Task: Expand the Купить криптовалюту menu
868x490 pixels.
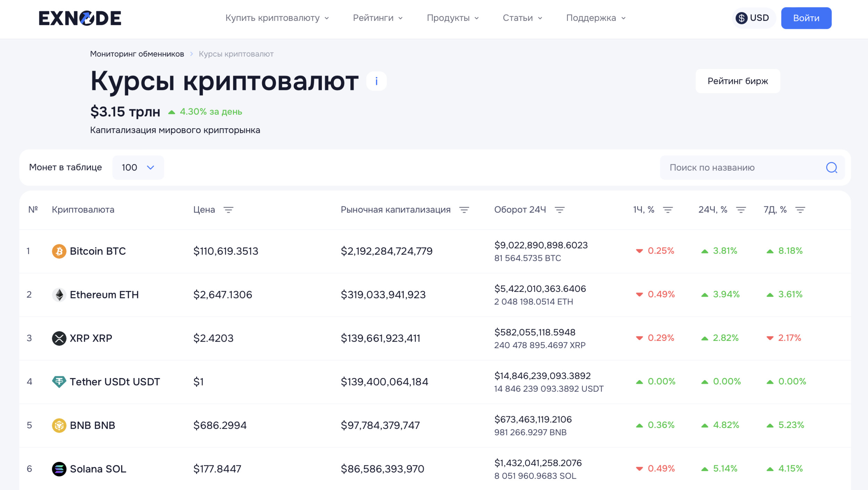Action: pyautogui.click(x=277, y=18)
